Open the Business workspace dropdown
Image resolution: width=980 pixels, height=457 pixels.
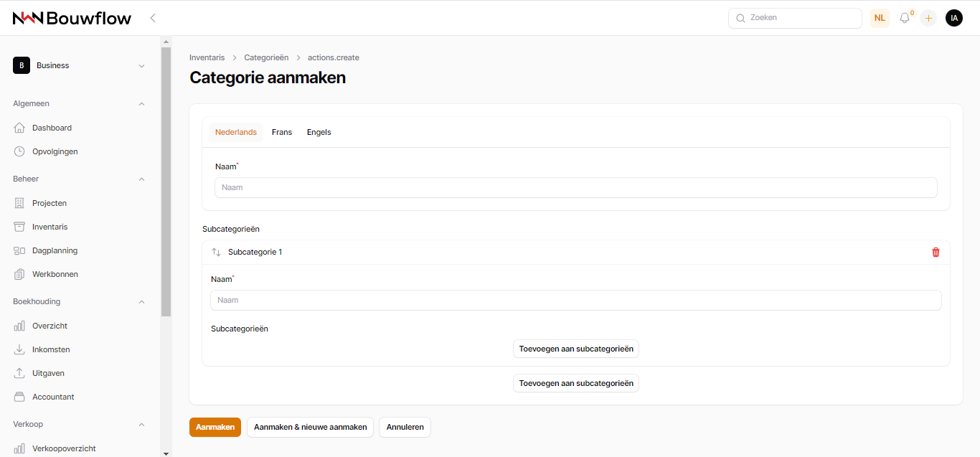tap(79, 65)
